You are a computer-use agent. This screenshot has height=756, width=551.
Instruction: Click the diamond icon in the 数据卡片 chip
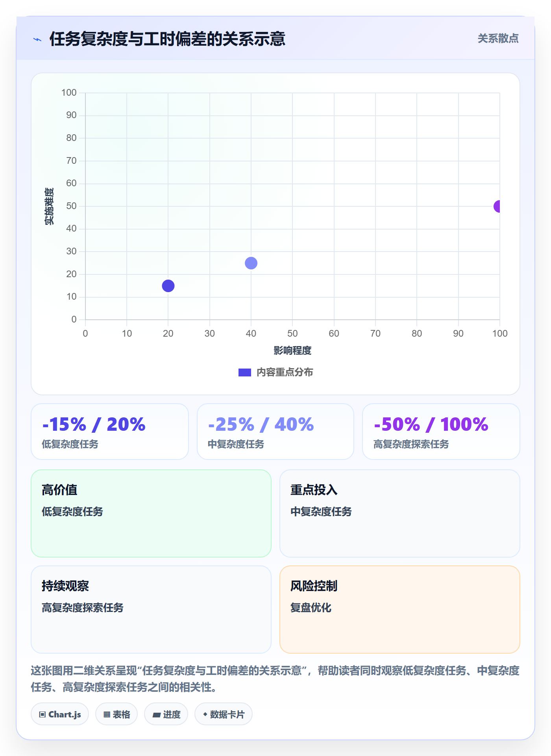click(x=205, y=714)
